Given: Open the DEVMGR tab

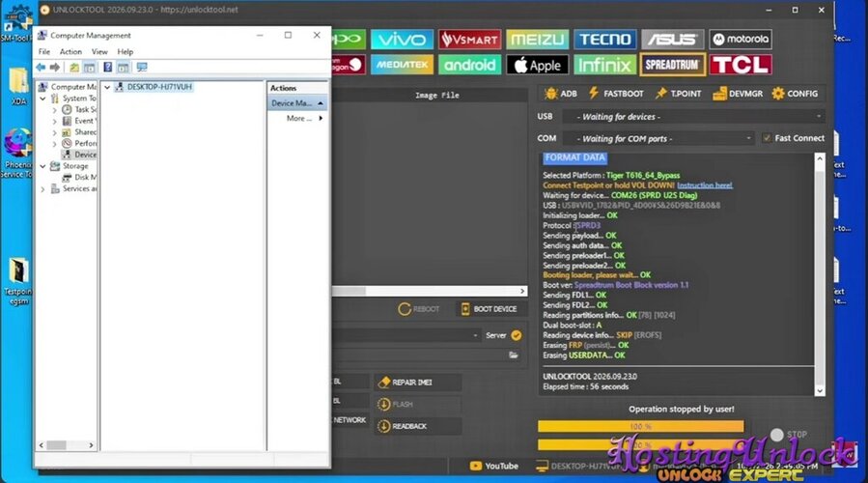Looking at the screenshot, I should (738, 94).
